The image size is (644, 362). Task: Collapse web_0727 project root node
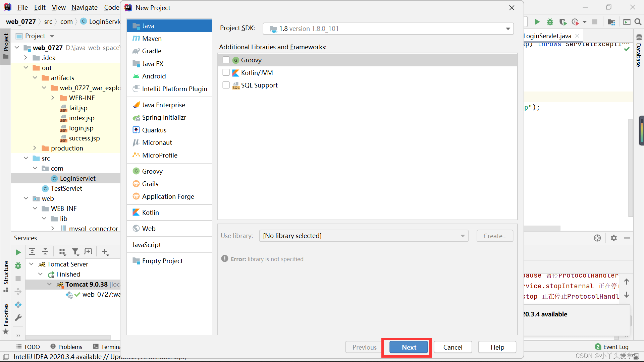pos(17,48)
